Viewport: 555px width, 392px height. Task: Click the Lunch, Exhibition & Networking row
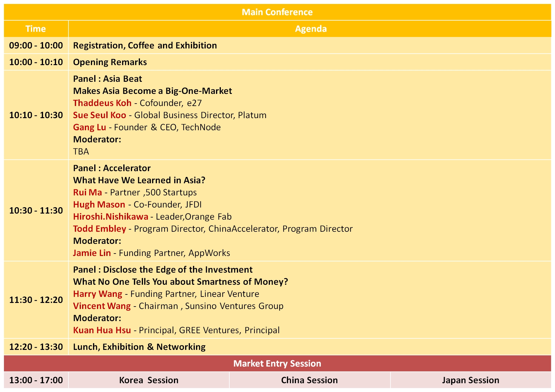tap(139, 347)
